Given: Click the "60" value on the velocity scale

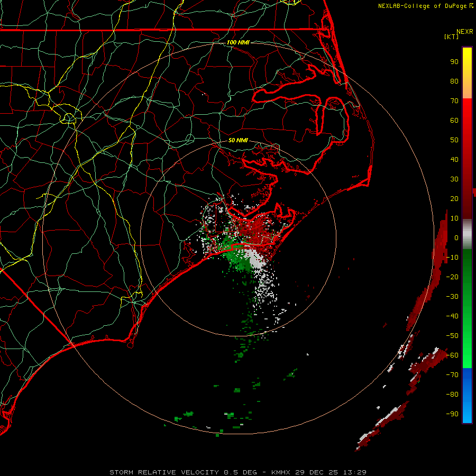Looking at the screenshot, I should click(454, 120).
